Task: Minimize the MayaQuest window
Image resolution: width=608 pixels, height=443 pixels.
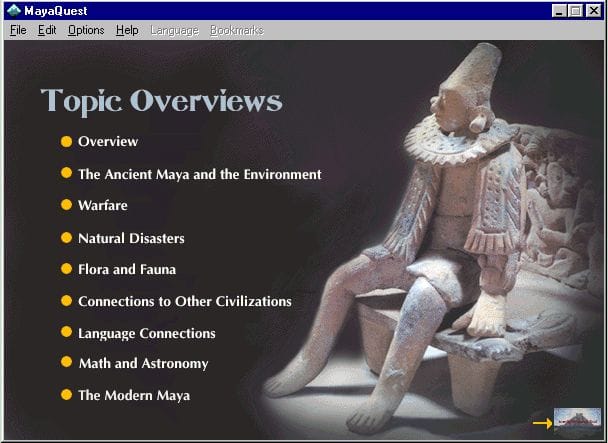Action: point(560,10)
